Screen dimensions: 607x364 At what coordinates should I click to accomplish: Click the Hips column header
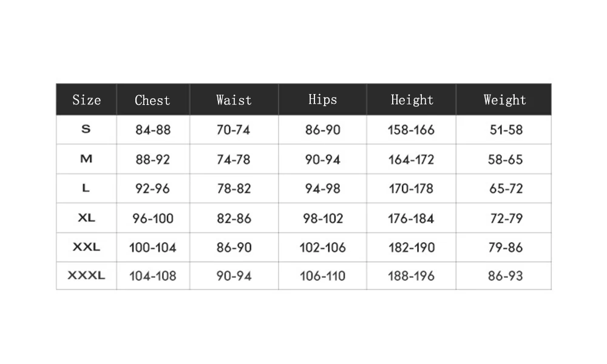click(322, 99)
